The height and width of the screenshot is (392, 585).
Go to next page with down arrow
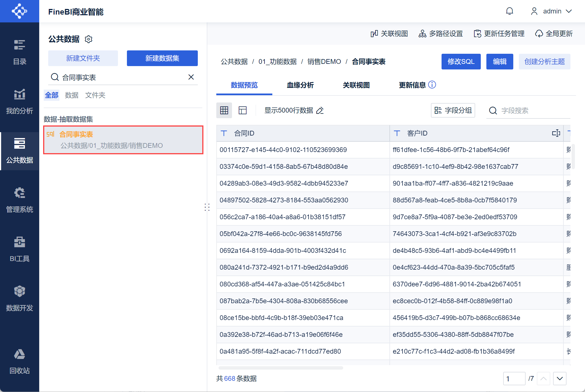[560, 379]
